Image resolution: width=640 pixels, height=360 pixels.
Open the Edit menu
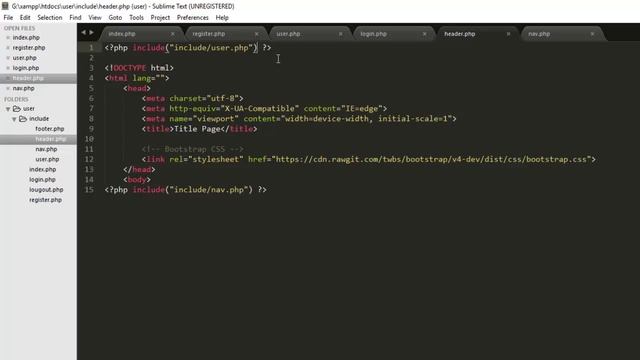tap(25, 18)
